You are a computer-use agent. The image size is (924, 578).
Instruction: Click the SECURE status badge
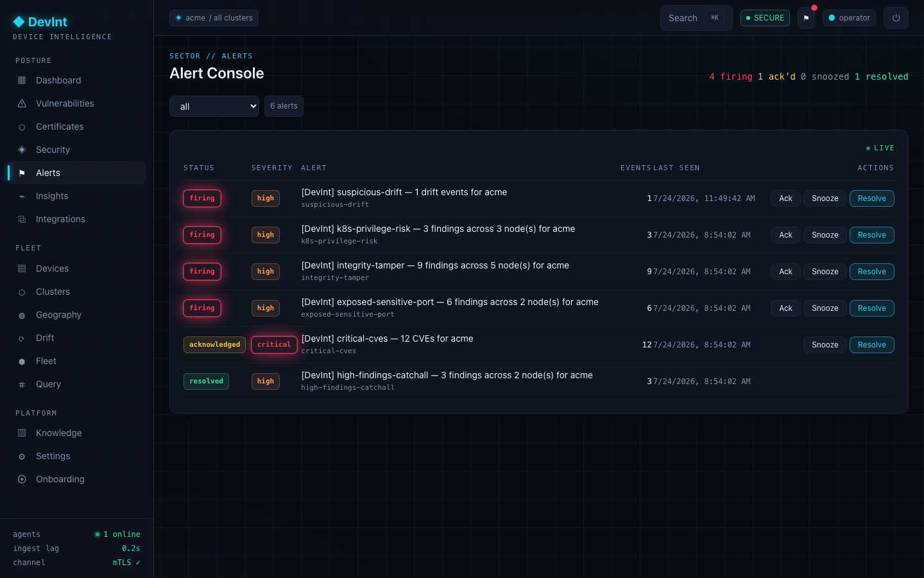pos(765,18)
